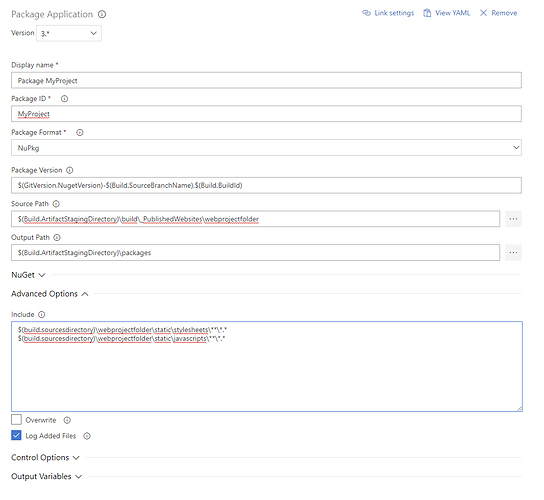Collapse the Advanced Options section
The height and width of the screenshot is (500, 544).
50,294
